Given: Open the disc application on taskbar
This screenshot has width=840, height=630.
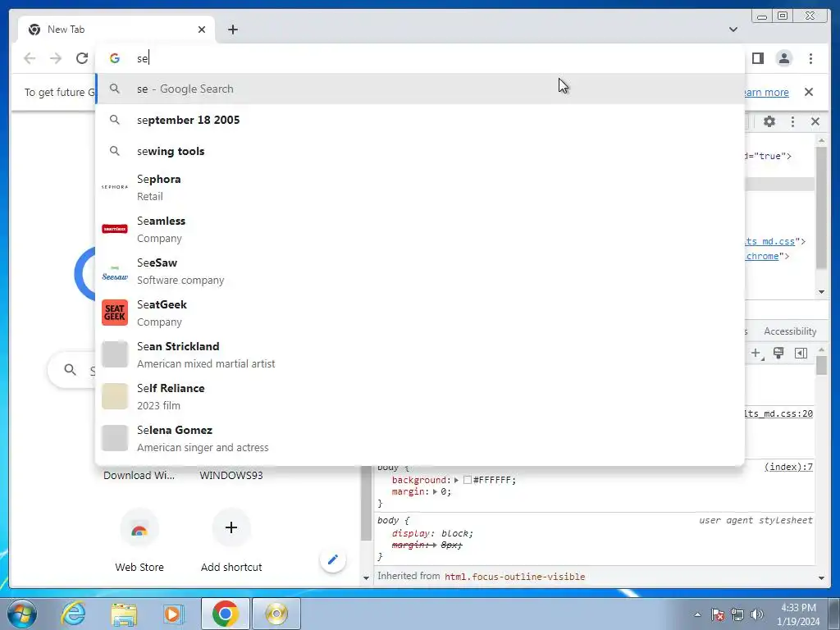Looking at the screenshot, I should click(276, 614).
